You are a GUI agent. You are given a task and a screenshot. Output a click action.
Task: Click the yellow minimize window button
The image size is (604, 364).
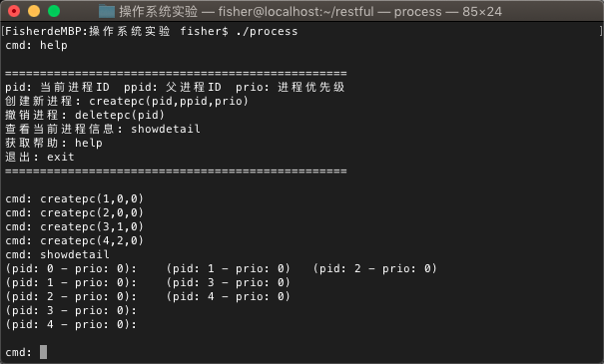(34, 11)
